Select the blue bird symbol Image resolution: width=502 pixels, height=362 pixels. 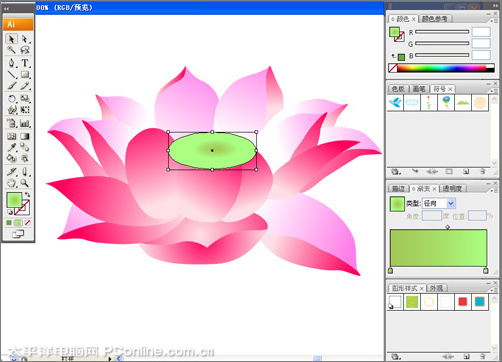(x=395, y=102)
